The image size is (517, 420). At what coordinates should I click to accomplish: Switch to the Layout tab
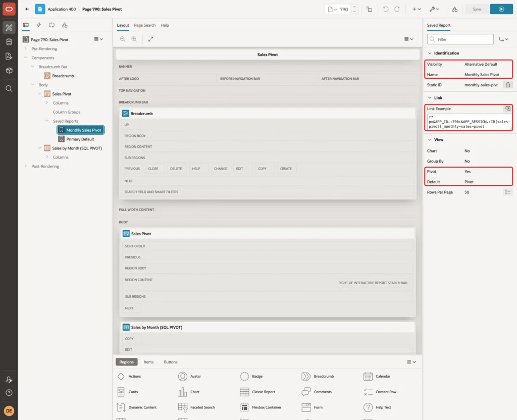pos(123,25)
